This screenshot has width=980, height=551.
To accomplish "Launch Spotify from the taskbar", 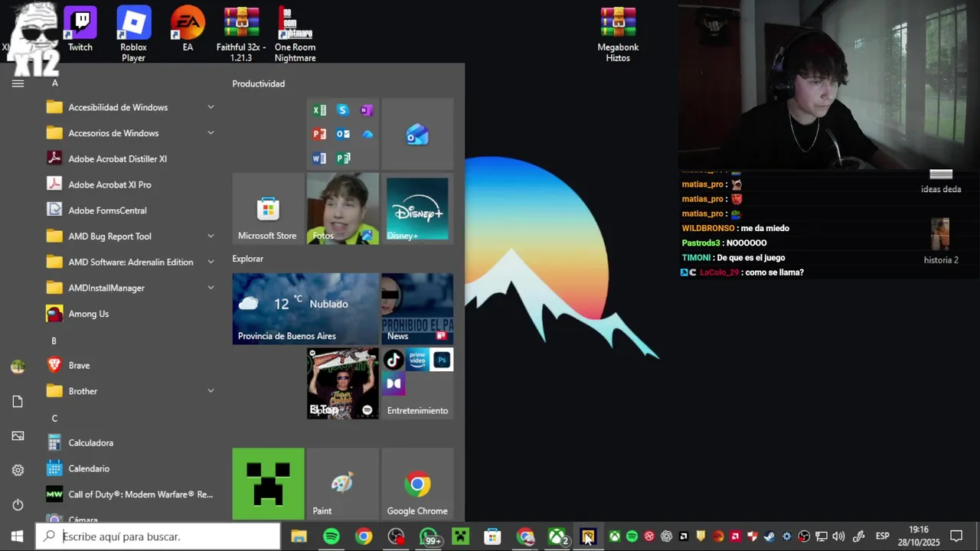I will click(332, 536).
